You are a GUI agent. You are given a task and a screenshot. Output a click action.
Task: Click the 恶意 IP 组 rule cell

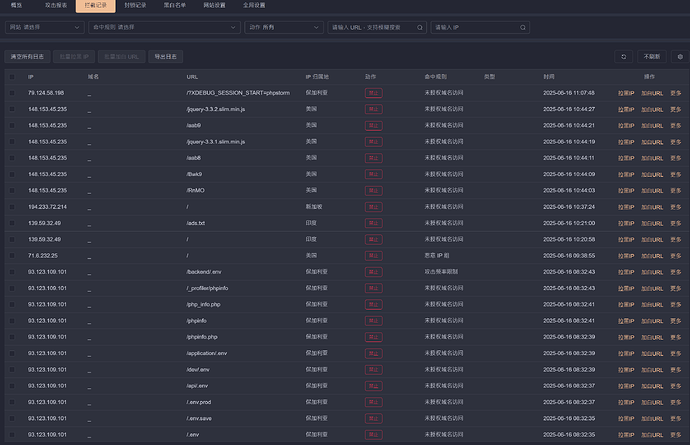click(437, 256)
